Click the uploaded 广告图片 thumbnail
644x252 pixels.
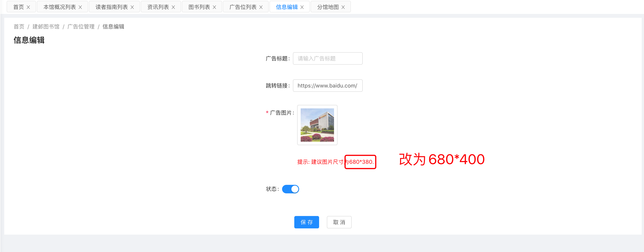click(317, 125)
